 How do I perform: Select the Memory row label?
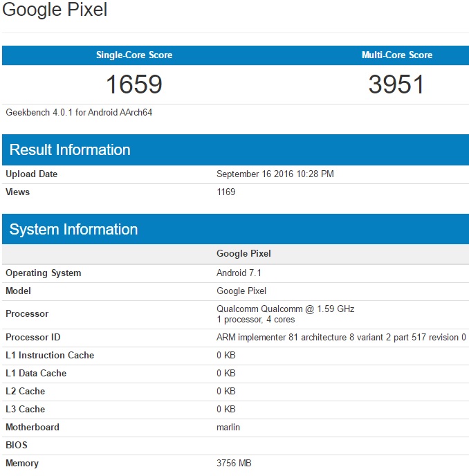click(22, 464)
